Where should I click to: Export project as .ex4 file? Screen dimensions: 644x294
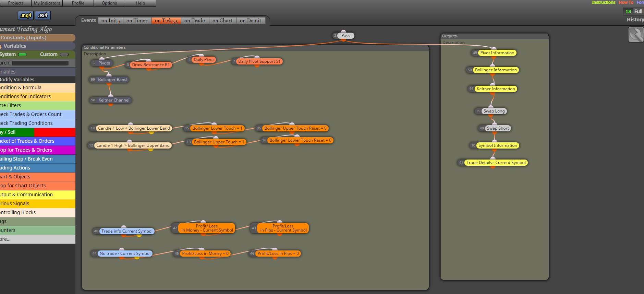tap(43, 15)
